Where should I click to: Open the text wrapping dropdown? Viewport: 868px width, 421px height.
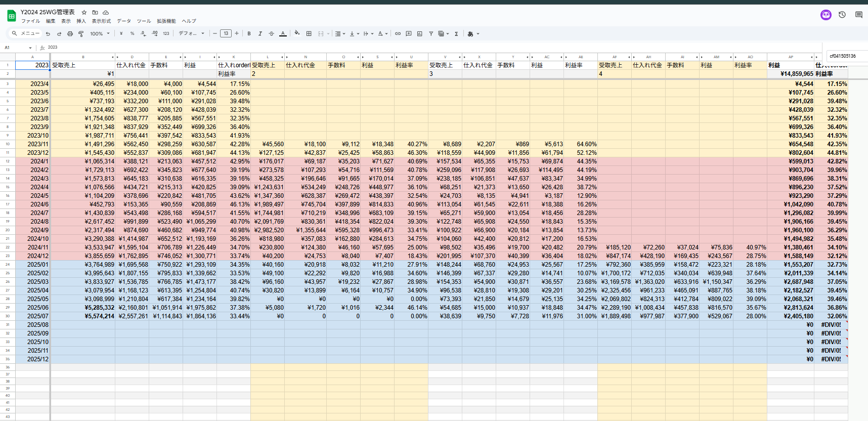[368, 34]
